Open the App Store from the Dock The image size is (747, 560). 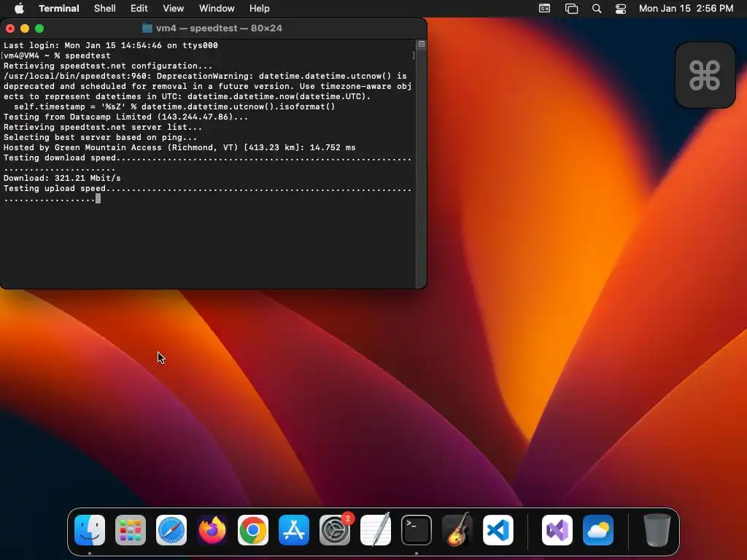[294, 530]
